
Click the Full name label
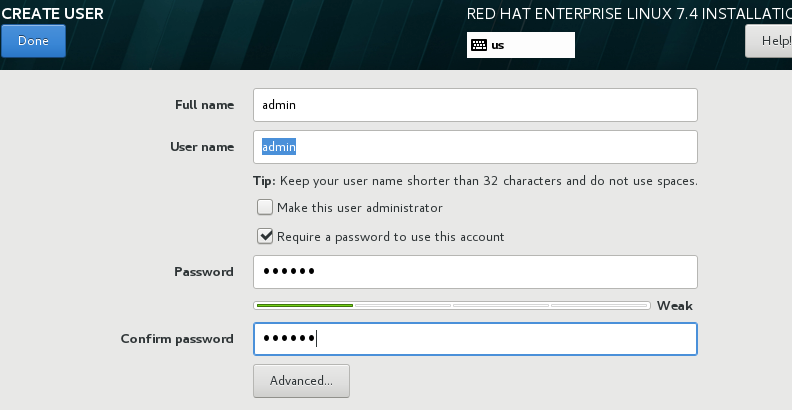point(205,105)
